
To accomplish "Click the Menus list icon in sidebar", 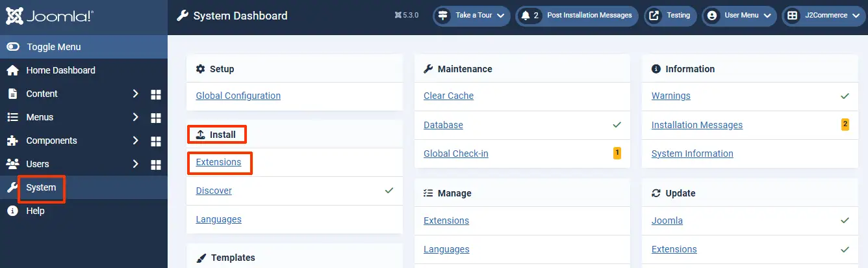I will [x=12, y=117].
